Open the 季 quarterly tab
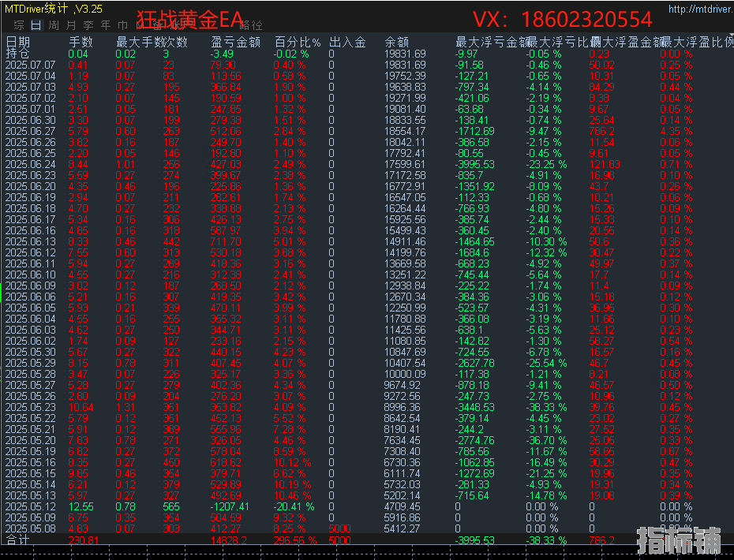 pos(88,25)
